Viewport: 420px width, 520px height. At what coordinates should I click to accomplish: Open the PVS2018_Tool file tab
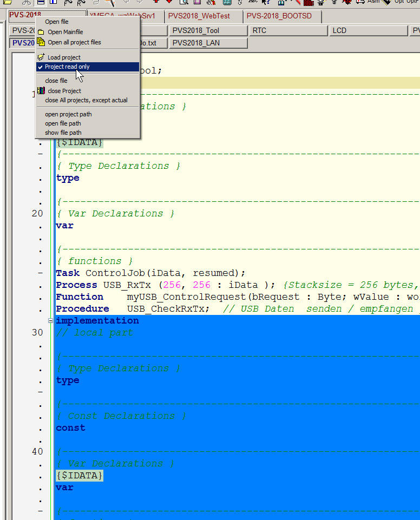pyautogui.click(x=208, y=30)
